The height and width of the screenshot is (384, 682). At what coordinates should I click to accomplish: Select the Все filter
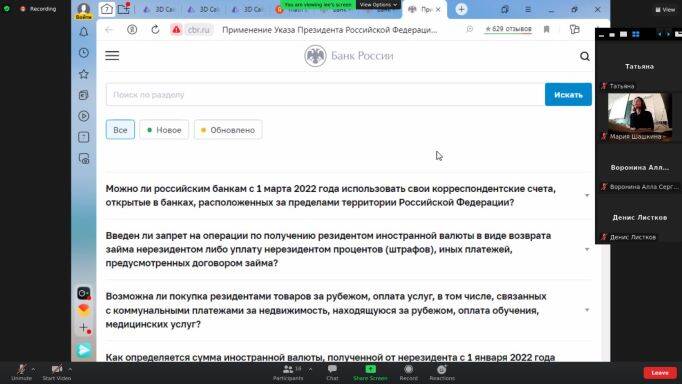(120, 130)
